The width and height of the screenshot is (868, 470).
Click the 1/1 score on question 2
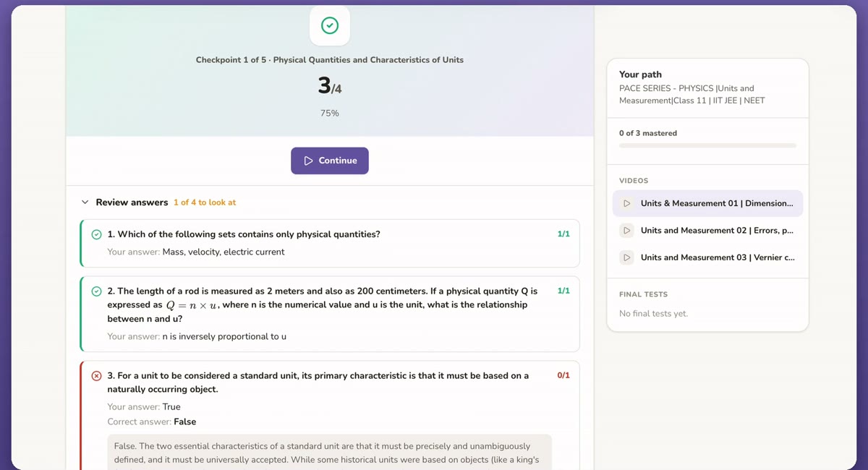coord(563,291)
